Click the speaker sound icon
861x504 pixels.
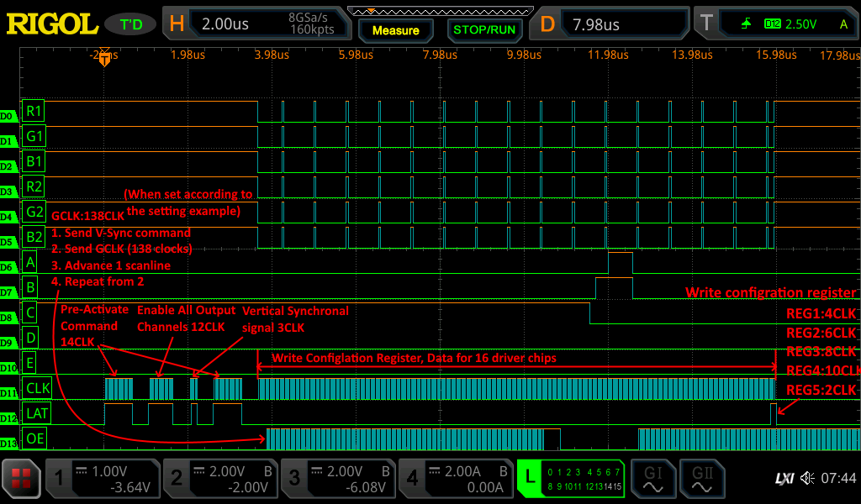click(x=806, y=478)
